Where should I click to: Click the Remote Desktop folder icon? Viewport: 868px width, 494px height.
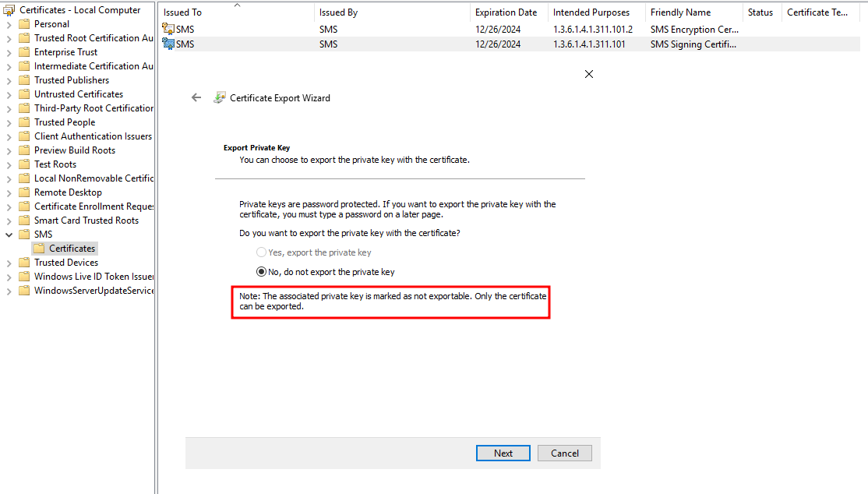(x=24, y=192)
